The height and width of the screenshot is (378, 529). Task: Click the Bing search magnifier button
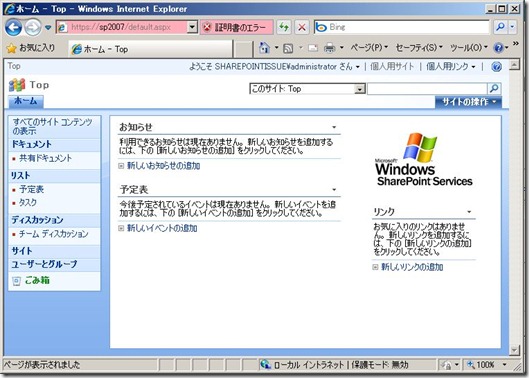(501, 27)
